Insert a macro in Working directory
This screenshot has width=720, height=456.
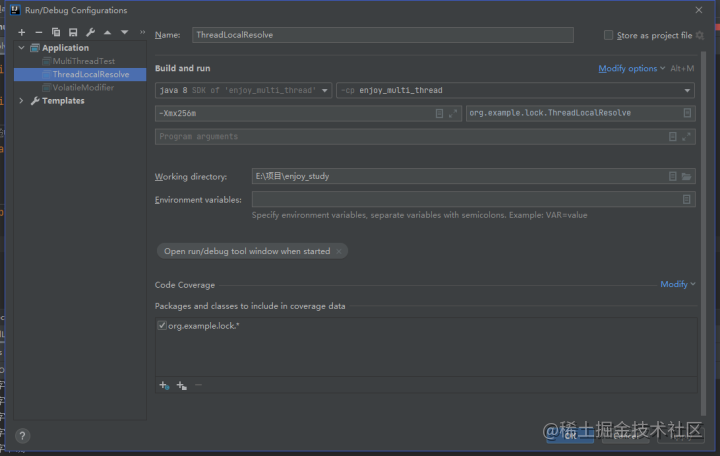[673, 176]
